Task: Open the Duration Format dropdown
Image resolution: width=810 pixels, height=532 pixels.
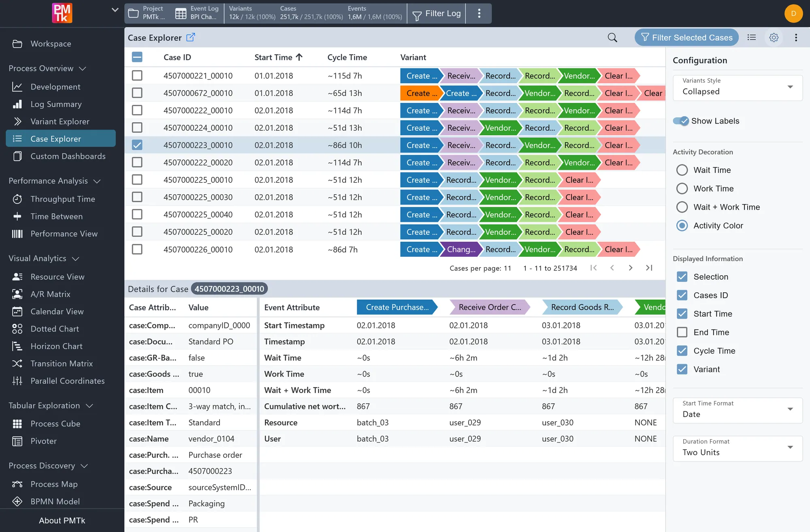Action: 738,448
